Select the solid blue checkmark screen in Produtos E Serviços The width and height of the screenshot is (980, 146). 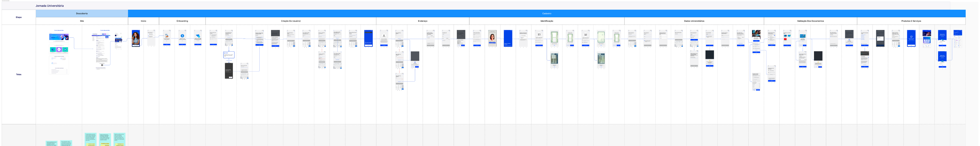coord(911,38)
